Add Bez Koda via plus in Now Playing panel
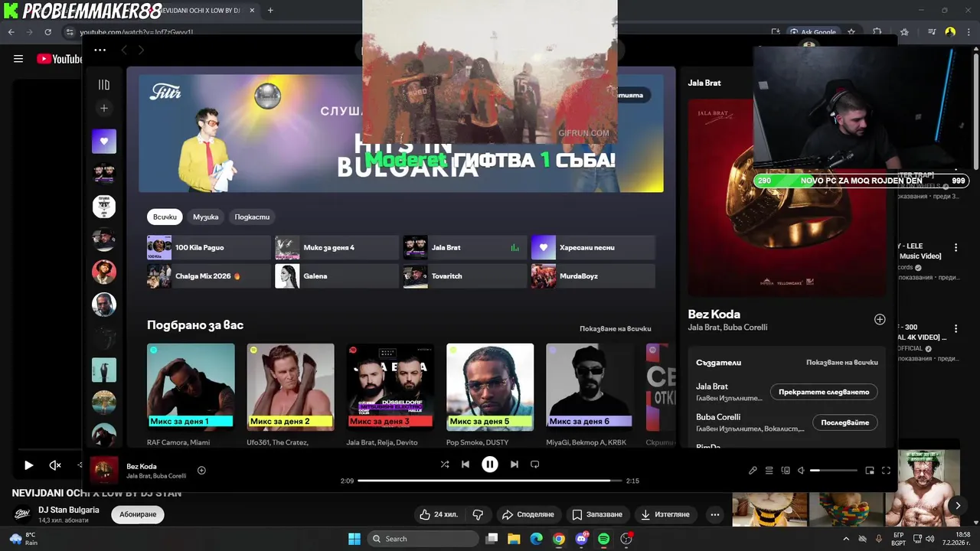 pos(880,319)
